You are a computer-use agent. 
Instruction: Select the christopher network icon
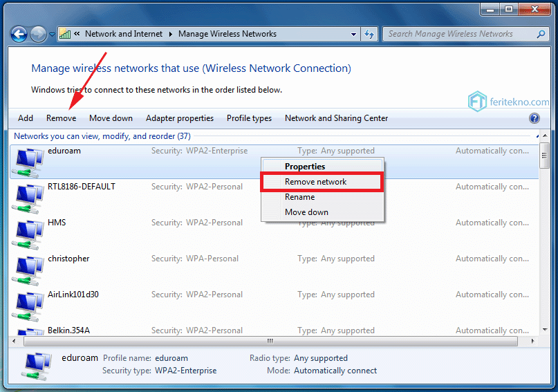click(28, 270)
